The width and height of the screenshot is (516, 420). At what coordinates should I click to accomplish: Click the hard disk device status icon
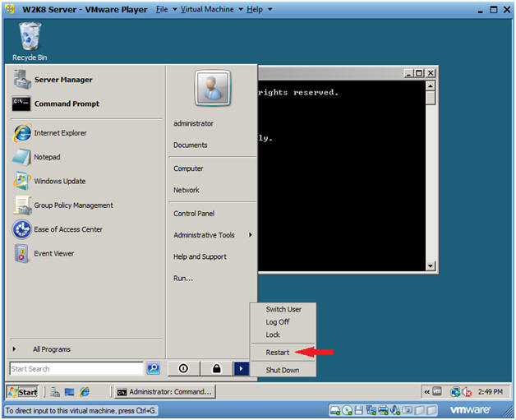point(335,410)
